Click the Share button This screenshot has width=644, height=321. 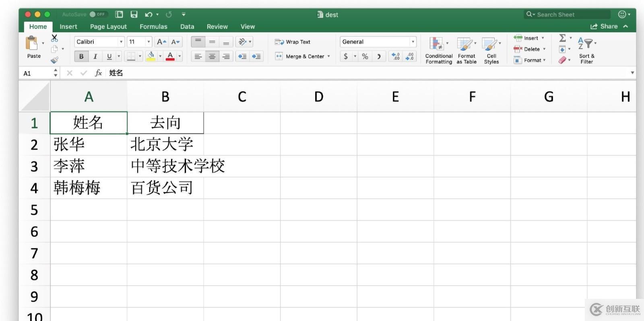[604, 27]
